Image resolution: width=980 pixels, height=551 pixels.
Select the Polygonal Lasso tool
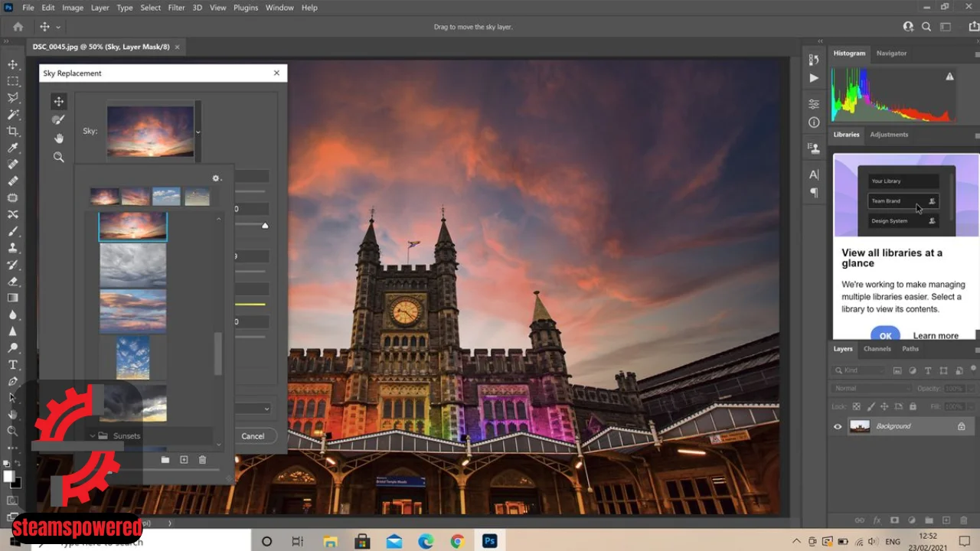coord(13,98)
